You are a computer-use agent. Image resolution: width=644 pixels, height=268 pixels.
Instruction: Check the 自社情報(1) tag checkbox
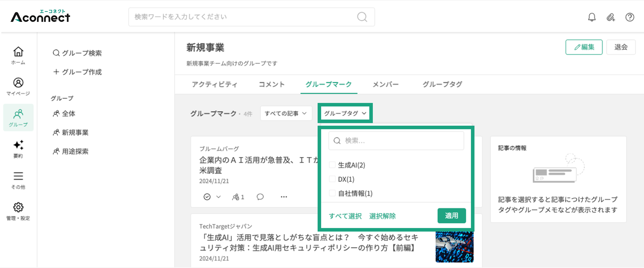point(332,193)
